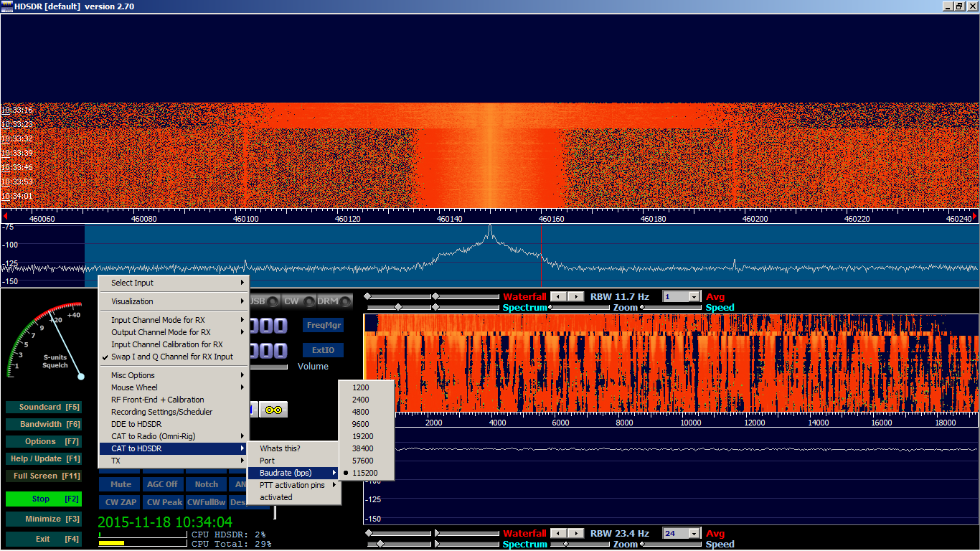Open Help / Update [F1]
The width and height of the screenshot is (980, 551).
[x=43, y=458]
